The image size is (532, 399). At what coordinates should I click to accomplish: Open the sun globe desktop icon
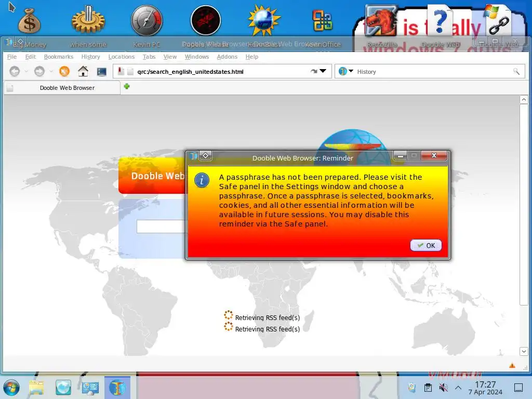click(x=264, y=20)
